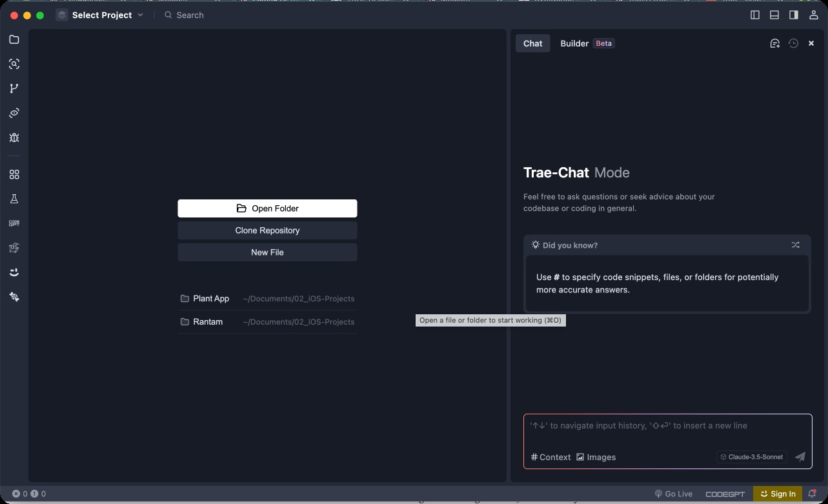Toggle the bottom panel layout button
Image resolution: width=828 pixels, height=504 pixels.
(x=774, y=15)
